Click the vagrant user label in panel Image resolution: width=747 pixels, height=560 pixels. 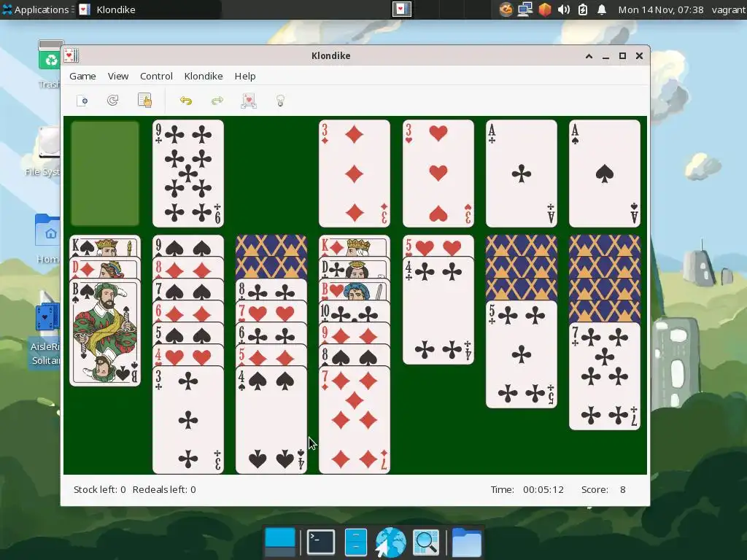tap(729, 9)
